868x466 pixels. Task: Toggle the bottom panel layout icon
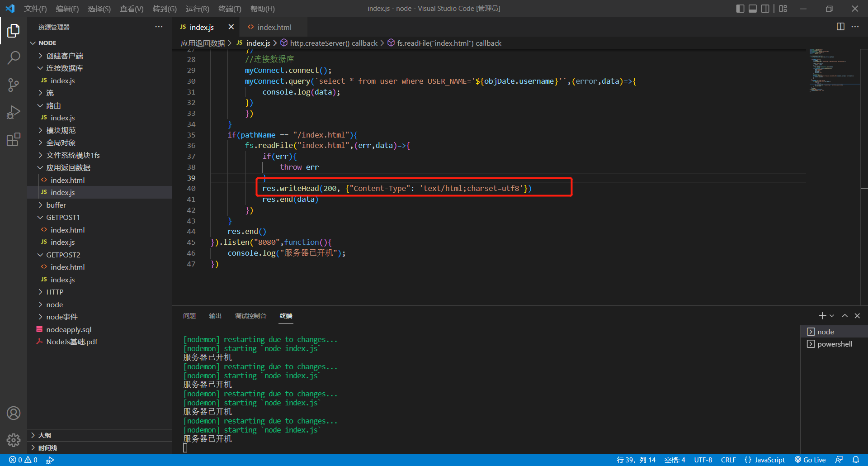(753, 9)
